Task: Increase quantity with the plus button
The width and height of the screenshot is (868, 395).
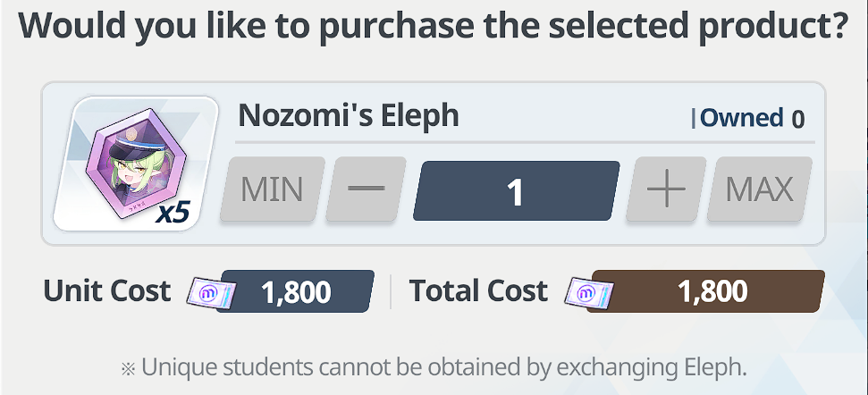Action: click(x=667, y=189)
